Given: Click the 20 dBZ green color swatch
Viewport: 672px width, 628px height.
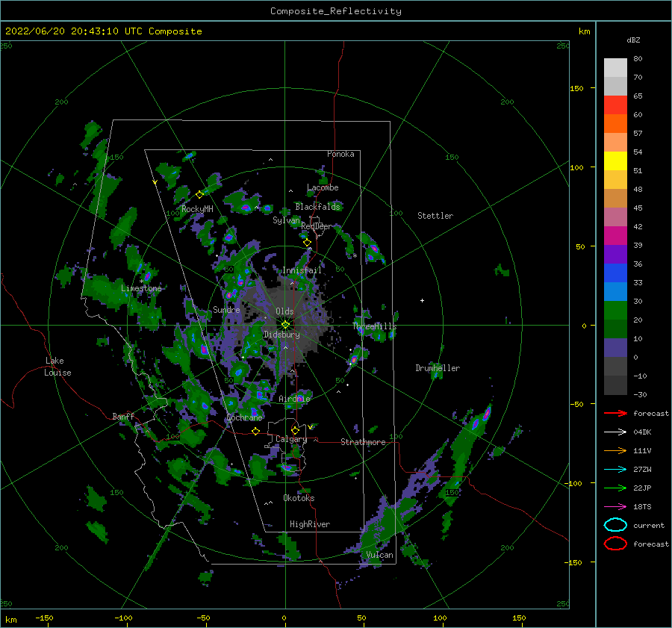Looking at the screenshot, I should click(615, 310).
